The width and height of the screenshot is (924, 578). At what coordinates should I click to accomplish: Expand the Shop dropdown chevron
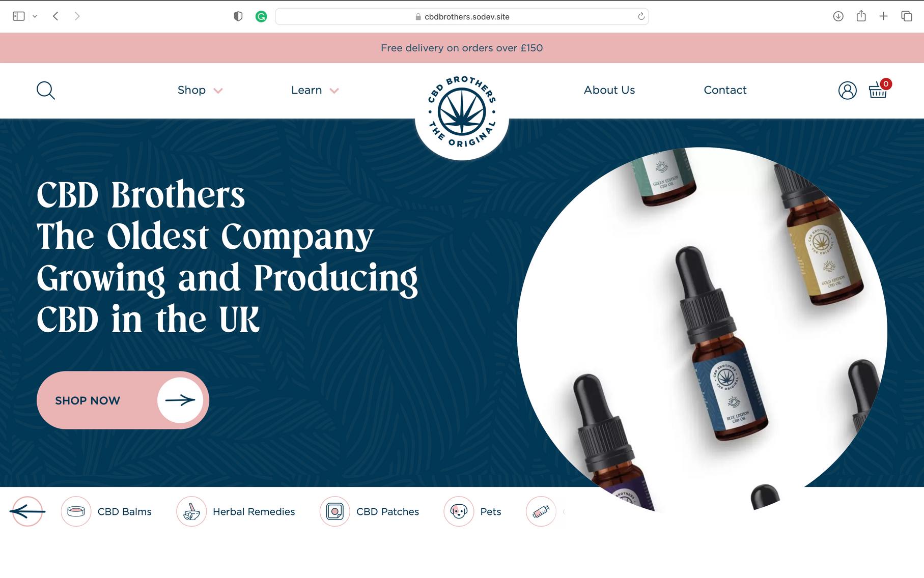pos(218,91)
